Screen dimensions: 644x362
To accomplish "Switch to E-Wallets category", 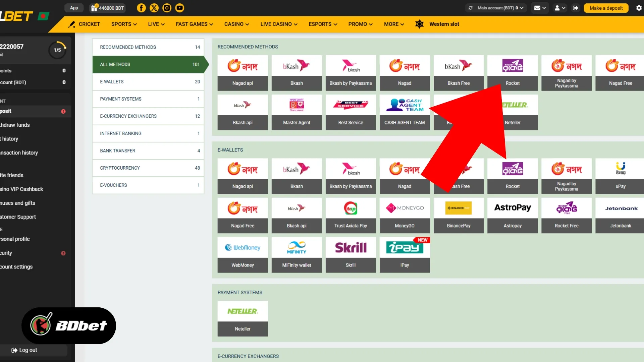I will click(148, 82).
